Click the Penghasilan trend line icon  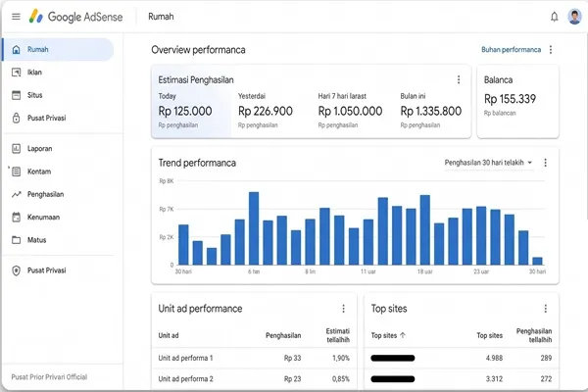[16, 194]
